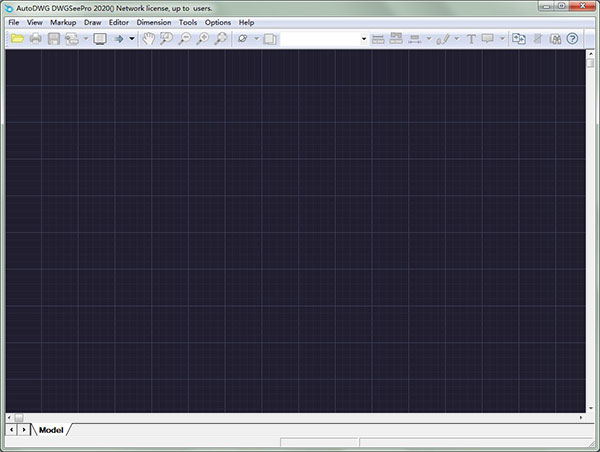This screenshot has height=452, width=600.
Task: Open the Tools menu
Action: (188, 22)
